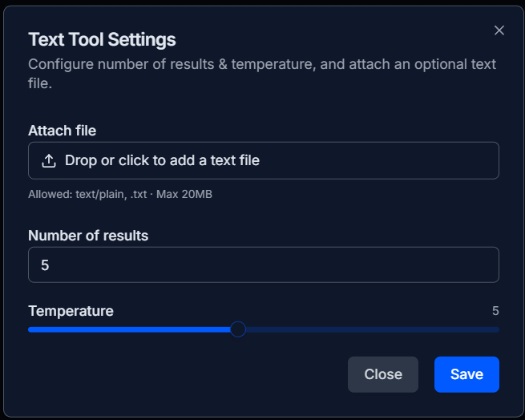Click the blue filled part of Temperature track

[x=128, y=329]
